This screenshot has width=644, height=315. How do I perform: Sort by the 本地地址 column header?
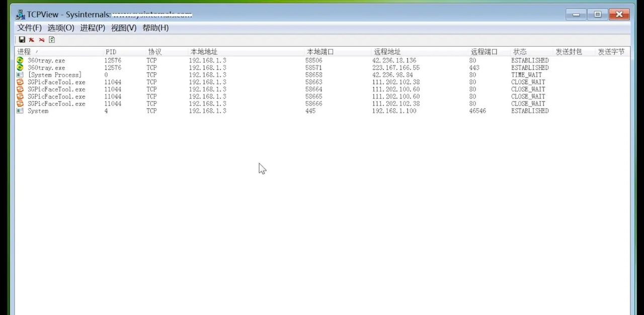(x=246, y=52)
